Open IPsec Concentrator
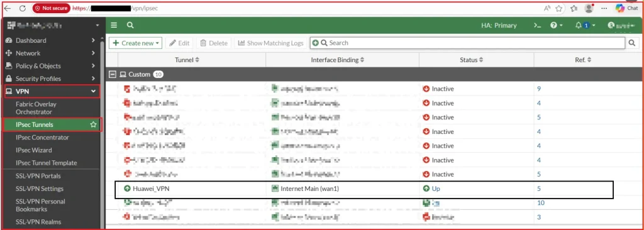 (x=42, y=138)
